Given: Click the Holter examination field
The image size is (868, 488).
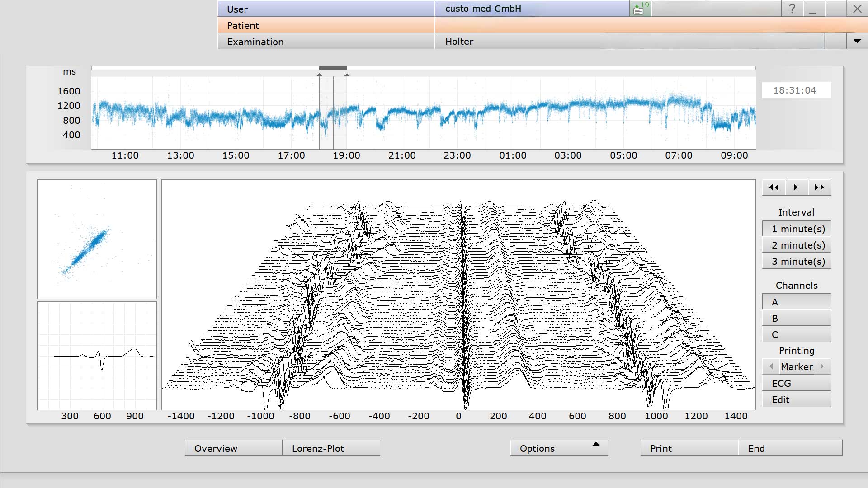Looking at the screenshot, I should (x=629, y=41).
